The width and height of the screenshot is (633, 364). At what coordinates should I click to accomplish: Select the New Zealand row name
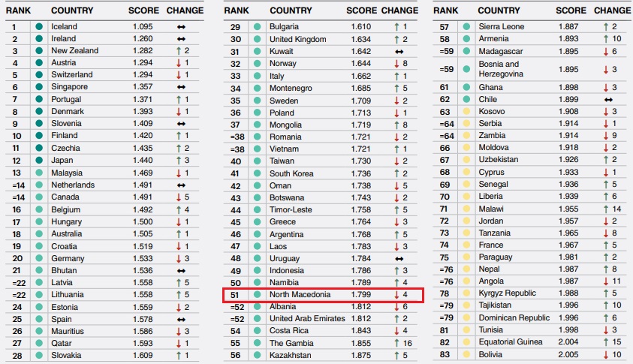[x=74, y=50]
